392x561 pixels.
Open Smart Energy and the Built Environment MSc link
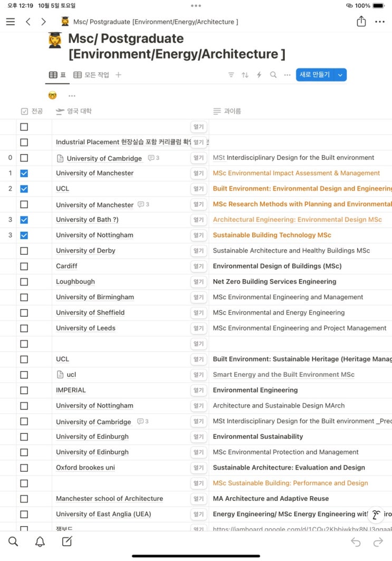coord(284,375)
